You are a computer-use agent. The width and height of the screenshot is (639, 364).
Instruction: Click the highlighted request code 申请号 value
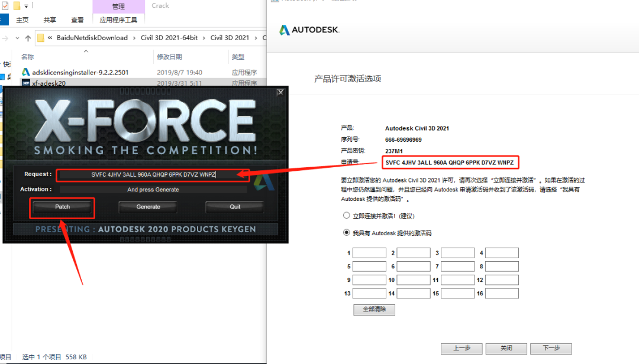click(x=450, y=162)
